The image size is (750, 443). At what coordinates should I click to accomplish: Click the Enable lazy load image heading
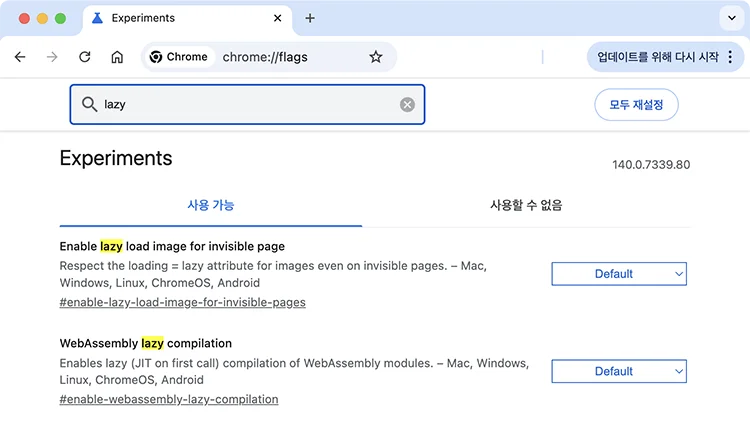[x=172, y=246]
